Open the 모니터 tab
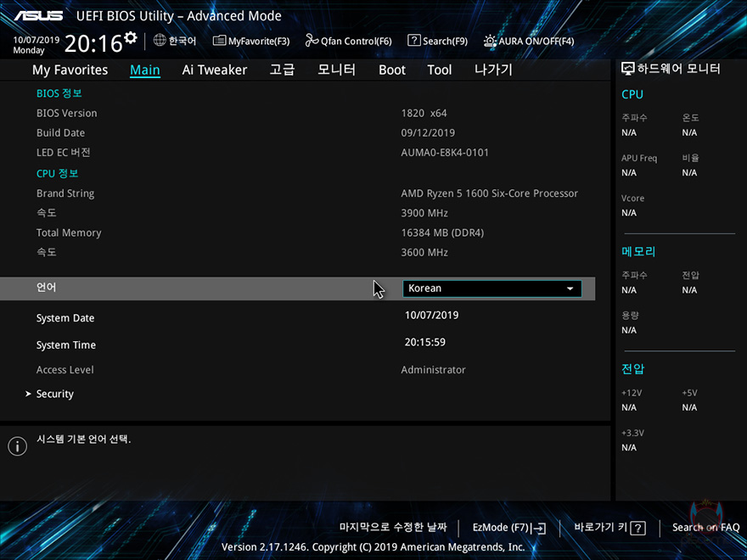Image resolution: width=747 pixels, height=560 pixels. [336, 70]
